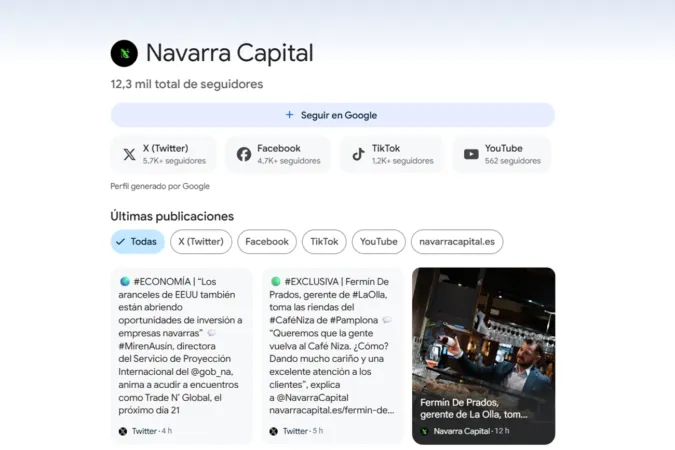Open the YouTube 562 seguidores card
This screenshot has width=675, height=450.
pyautogui.click(x=502, y=154)
